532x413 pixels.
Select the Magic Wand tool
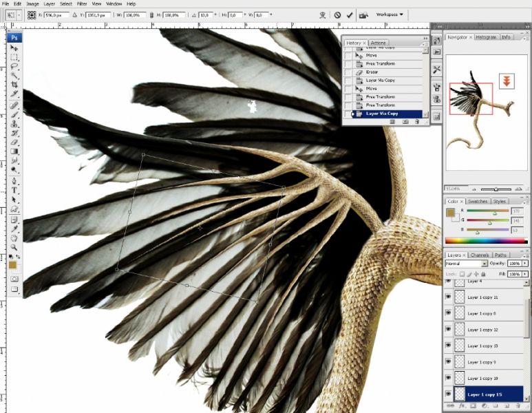point(14,75)
